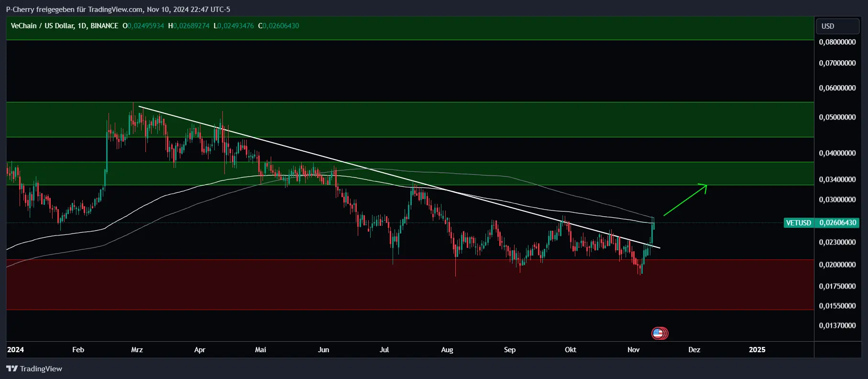Screen dimensions: 868x379
Task: Click the TradingView logo at bottom left
Action: pos(34,368)
